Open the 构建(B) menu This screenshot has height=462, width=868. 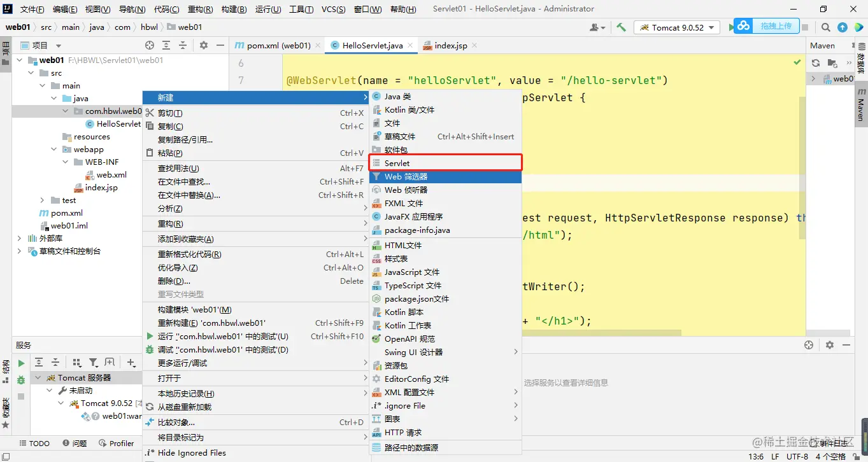pyautogui.click(x=234, y=10)
